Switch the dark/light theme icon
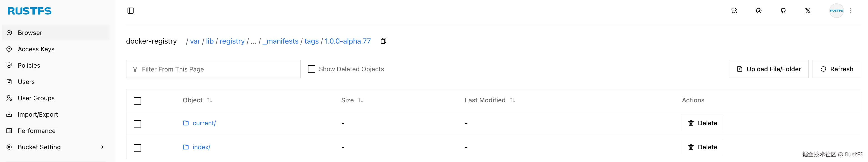 pyautogui.click(x=759, y=11)
